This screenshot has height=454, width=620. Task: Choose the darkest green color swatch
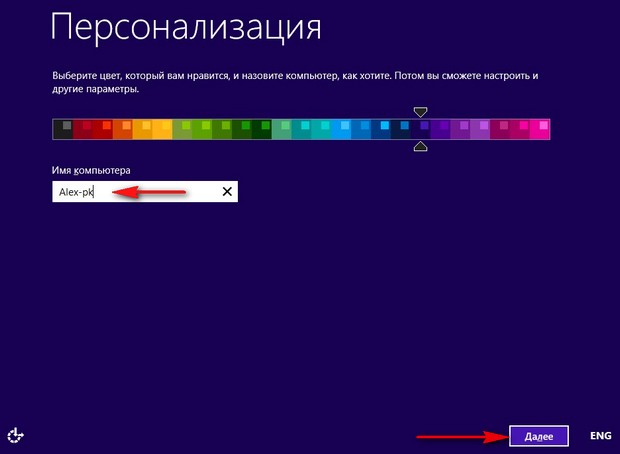coord(261,129)
